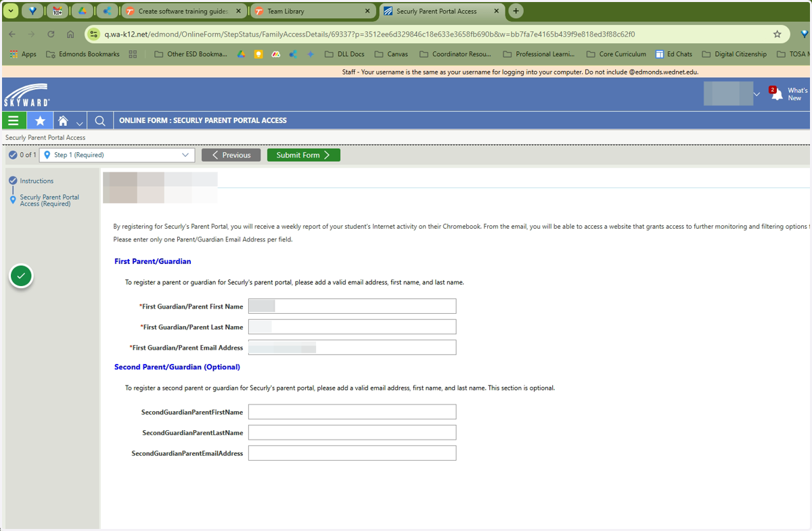Open the user account dropdown chevron

[x=757, y=94]
